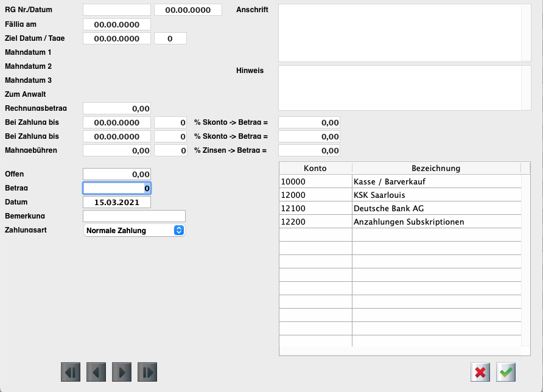The image size is (543, 392).
Task: Select KSK Saarlouis account row
Action: pos(400,195)
